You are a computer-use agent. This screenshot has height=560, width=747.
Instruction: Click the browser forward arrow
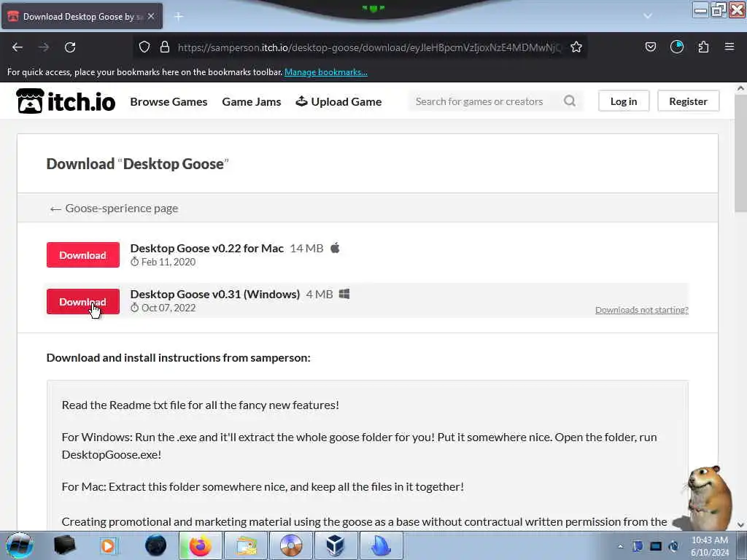(x=44, y=47)
